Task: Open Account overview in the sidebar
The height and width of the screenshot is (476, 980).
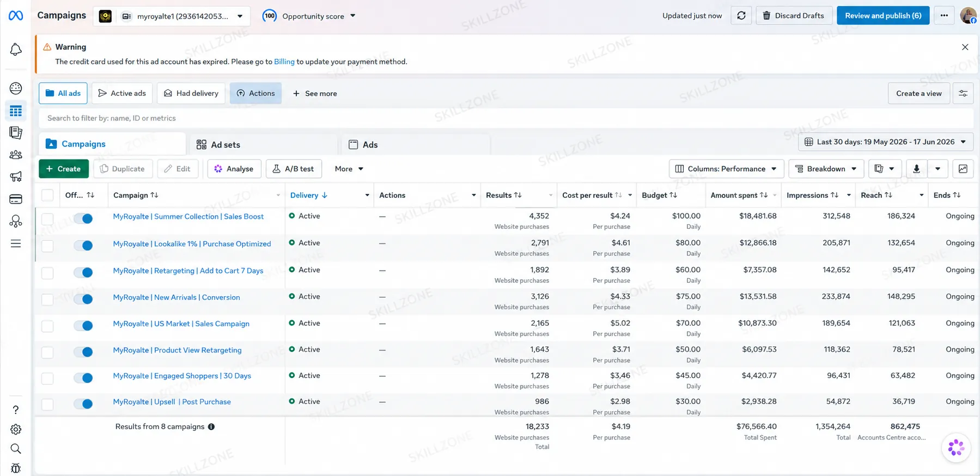Action: click(x=16, y=88)
